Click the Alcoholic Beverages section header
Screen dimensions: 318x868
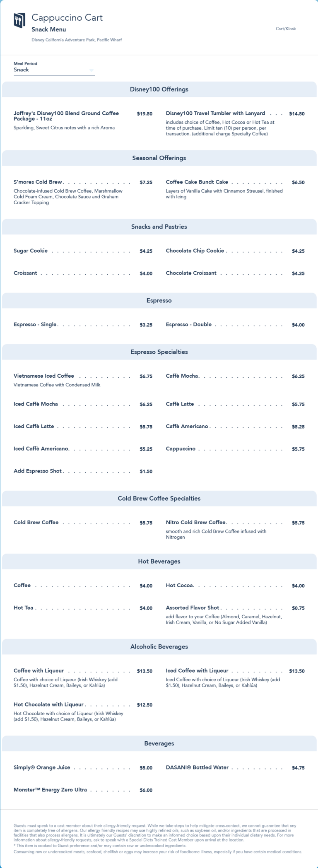[159, 646]
